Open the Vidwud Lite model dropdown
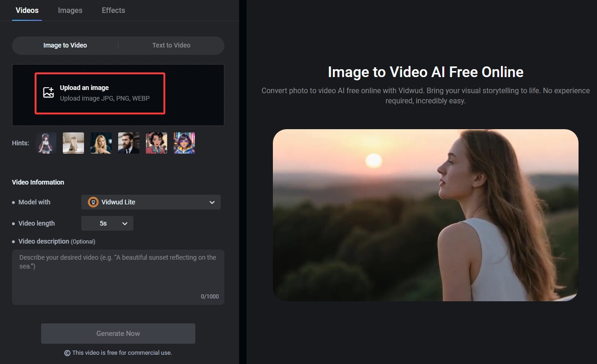Viewport: 597px width, 364px height. click(151, 202)
